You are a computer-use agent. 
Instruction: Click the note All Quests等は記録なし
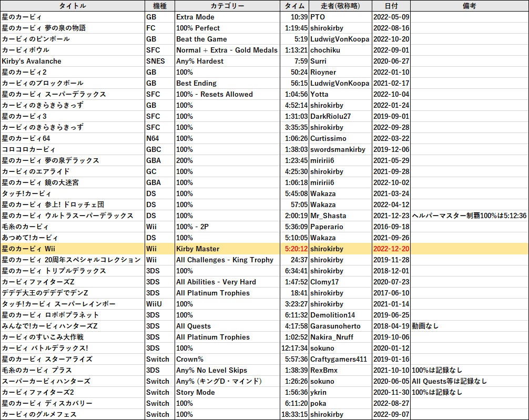[x=469, y=381]
